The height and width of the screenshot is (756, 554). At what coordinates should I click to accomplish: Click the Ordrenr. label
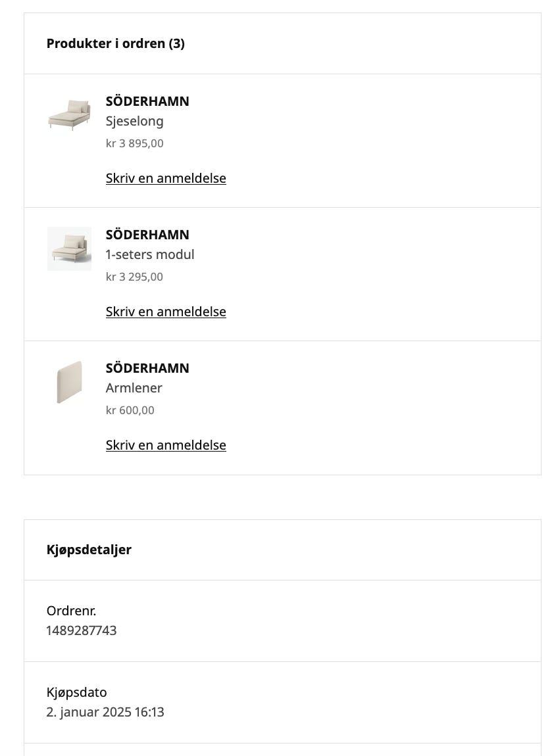72,611
